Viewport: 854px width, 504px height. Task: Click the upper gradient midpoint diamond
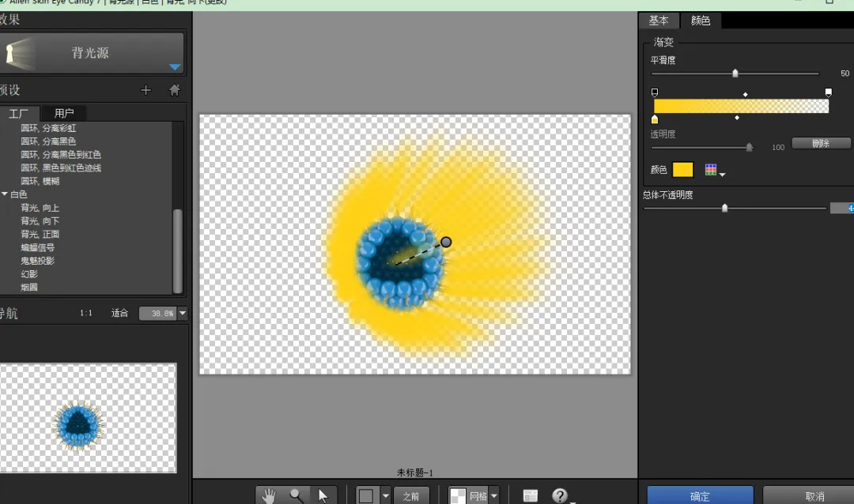pyautogui.click(x=746, y=95)
